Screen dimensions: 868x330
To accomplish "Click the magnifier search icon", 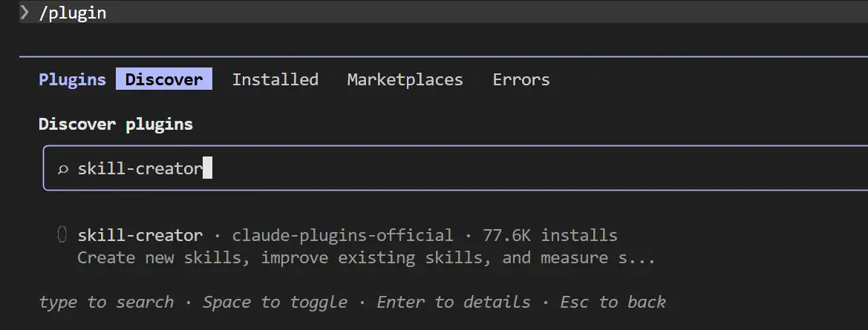I will [x=63, y=169].
